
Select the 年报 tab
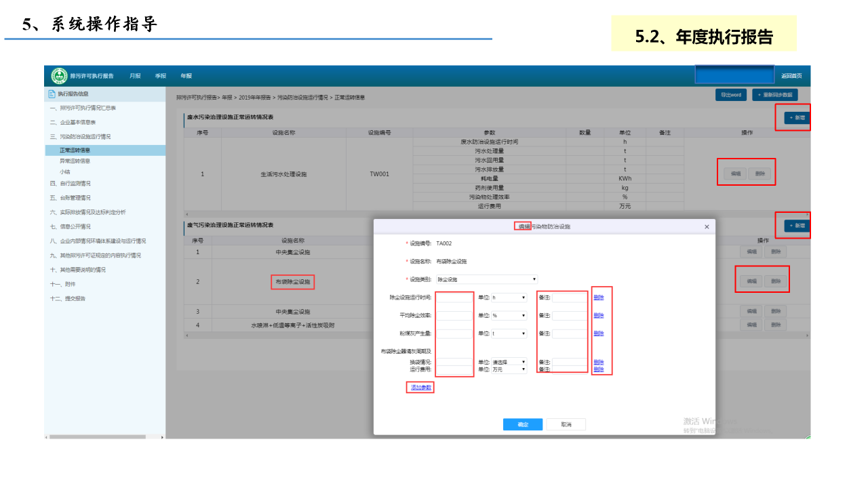click(186, 76)
